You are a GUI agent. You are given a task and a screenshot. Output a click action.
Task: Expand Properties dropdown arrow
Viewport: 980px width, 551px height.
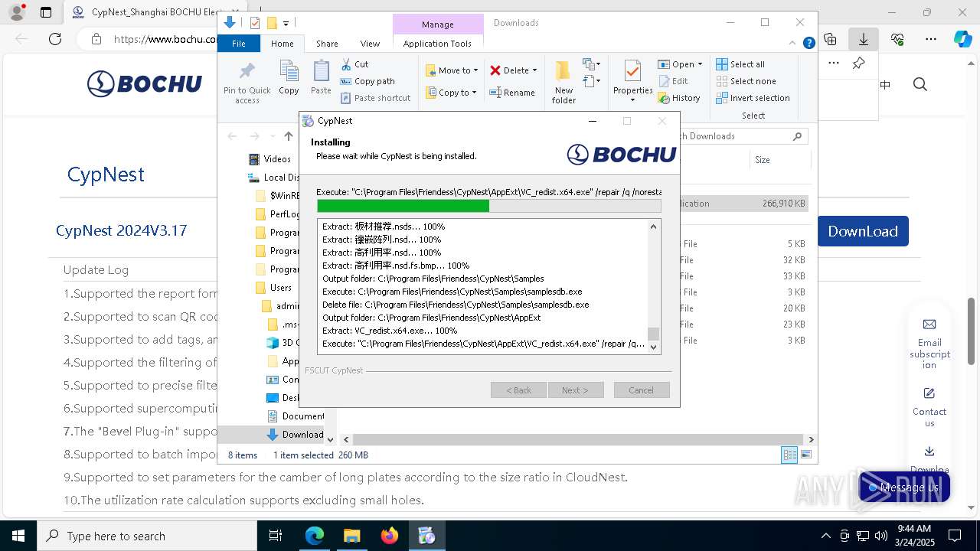(632, 100)
